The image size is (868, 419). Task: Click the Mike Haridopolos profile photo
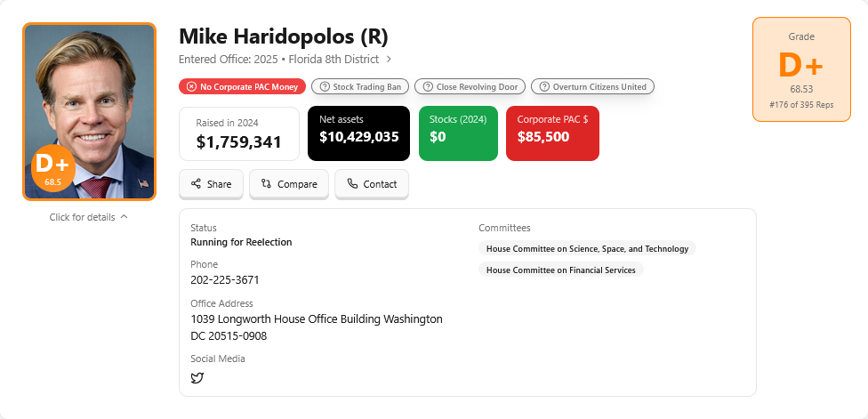(89, 98)
